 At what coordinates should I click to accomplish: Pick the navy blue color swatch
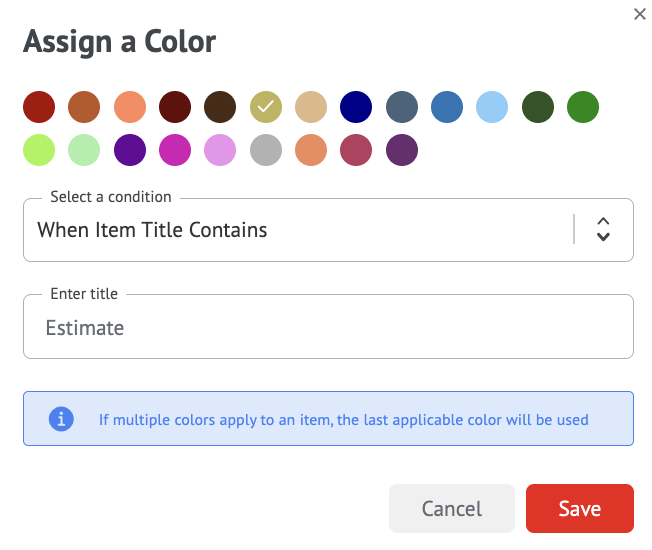tap(356, 106)
